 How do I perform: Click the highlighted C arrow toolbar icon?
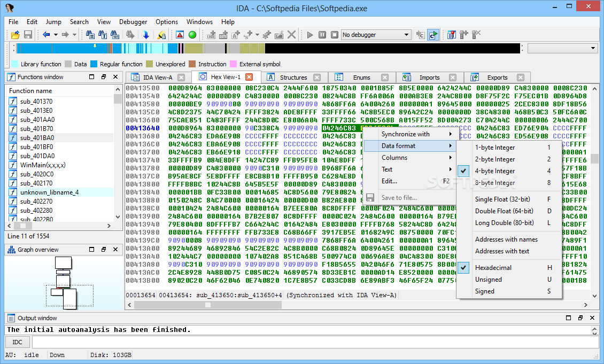click(433, 35)
